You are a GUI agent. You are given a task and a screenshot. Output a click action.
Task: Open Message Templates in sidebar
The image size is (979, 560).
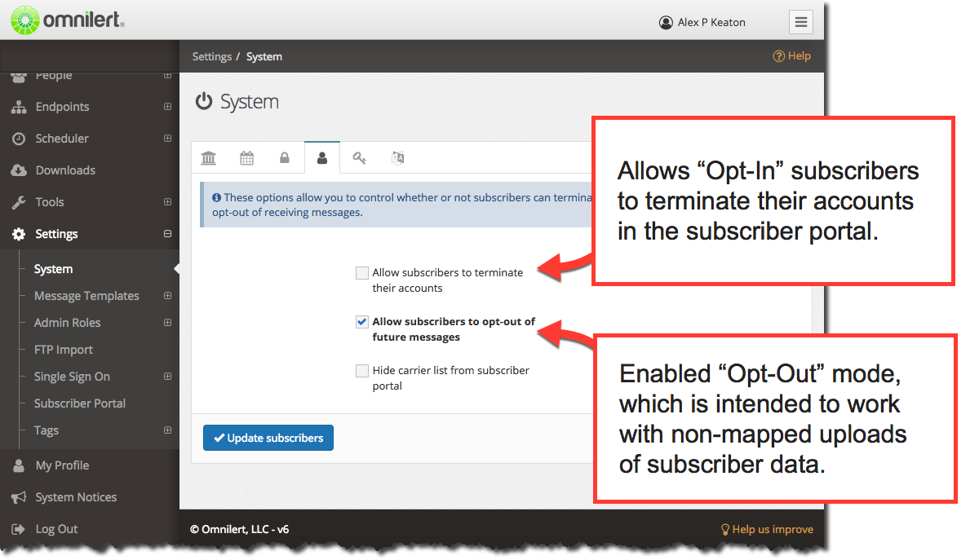(x=86, y=296)
